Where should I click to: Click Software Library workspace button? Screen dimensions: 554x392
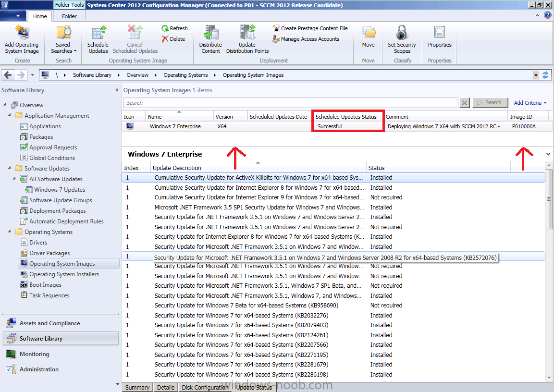61,339
